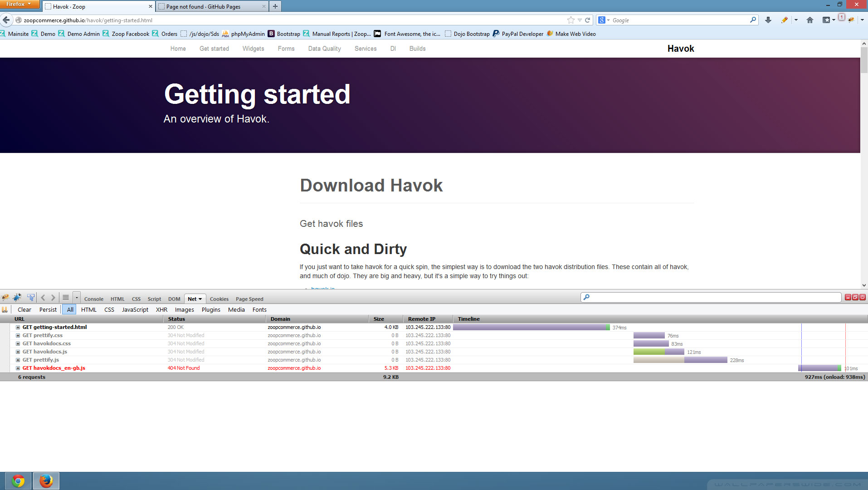Open the Downloads arrow icon
868x490 pixels.
(768, 20)
